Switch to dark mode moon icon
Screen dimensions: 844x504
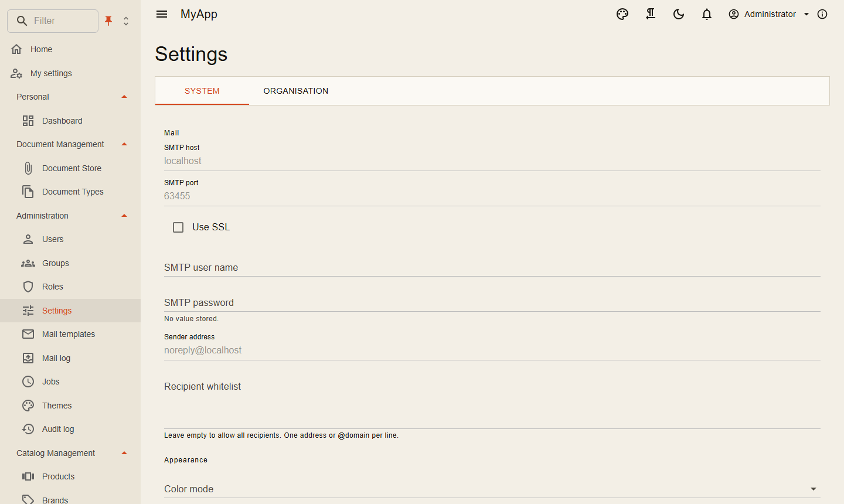[x=679, y=14]
